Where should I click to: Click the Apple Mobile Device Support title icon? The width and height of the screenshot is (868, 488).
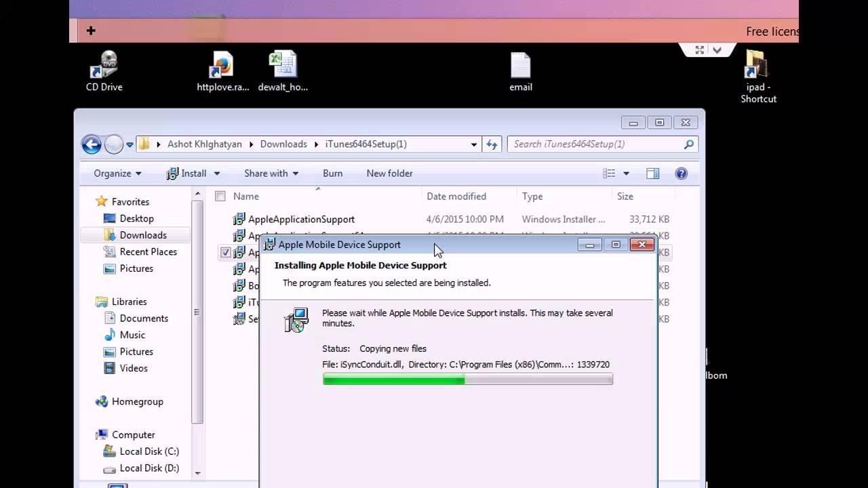coord(269,245)
